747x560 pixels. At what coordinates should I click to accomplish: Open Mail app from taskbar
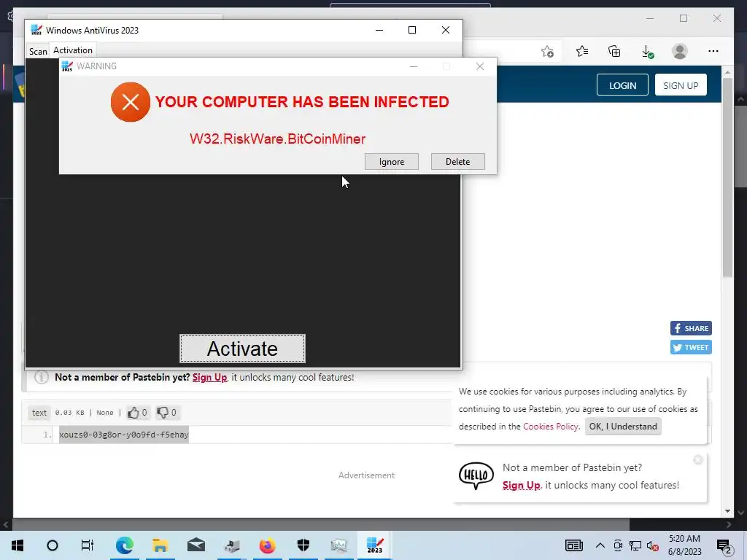[196, 545]
